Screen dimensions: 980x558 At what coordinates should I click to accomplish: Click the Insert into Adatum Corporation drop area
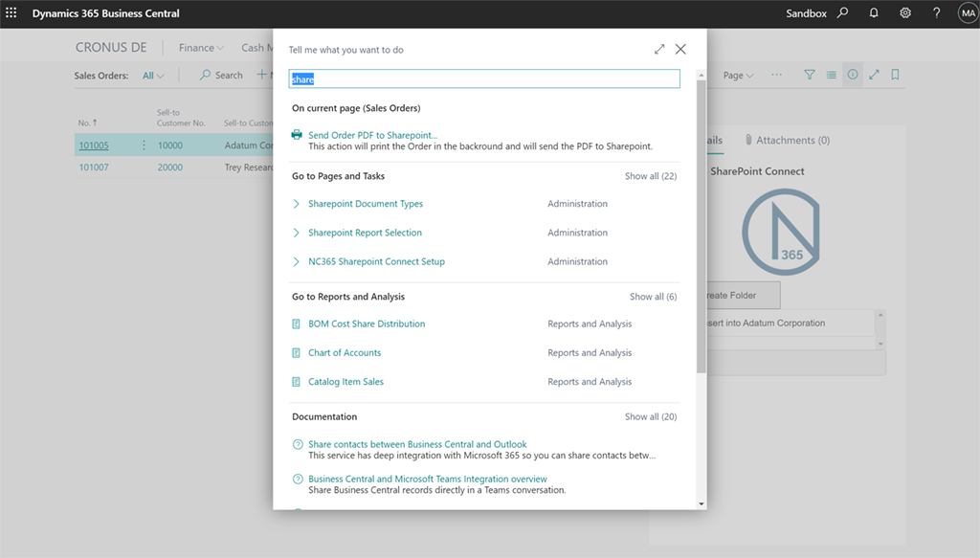coord(791,324)
